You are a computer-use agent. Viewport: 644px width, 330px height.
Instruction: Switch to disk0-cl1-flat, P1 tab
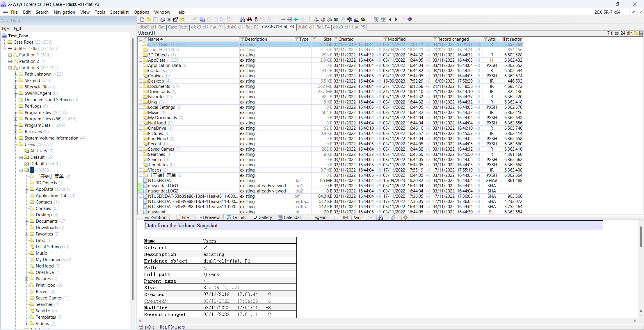coord(207,27)
